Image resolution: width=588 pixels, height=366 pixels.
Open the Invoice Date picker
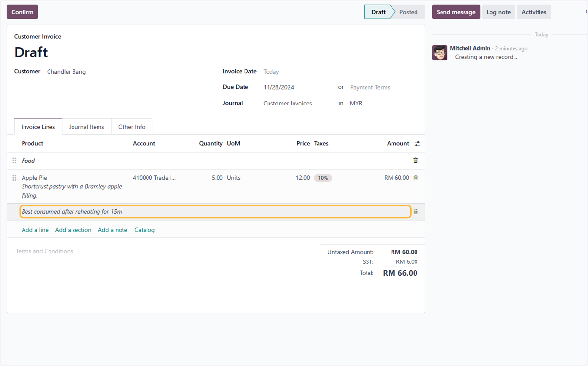[271, 72]
